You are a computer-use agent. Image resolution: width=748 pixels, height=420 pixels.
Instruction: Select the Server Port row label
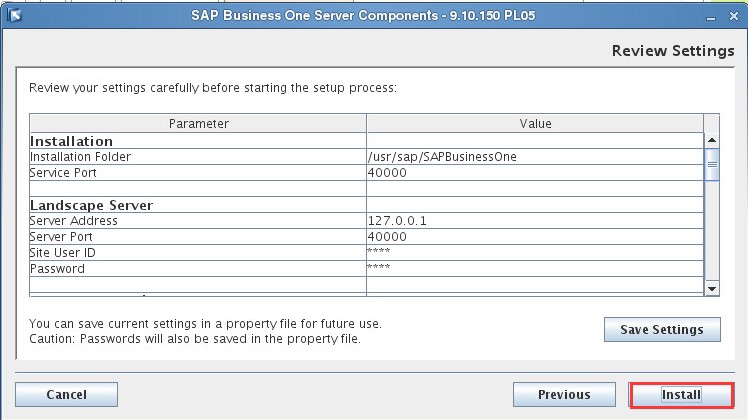point(61,237)
